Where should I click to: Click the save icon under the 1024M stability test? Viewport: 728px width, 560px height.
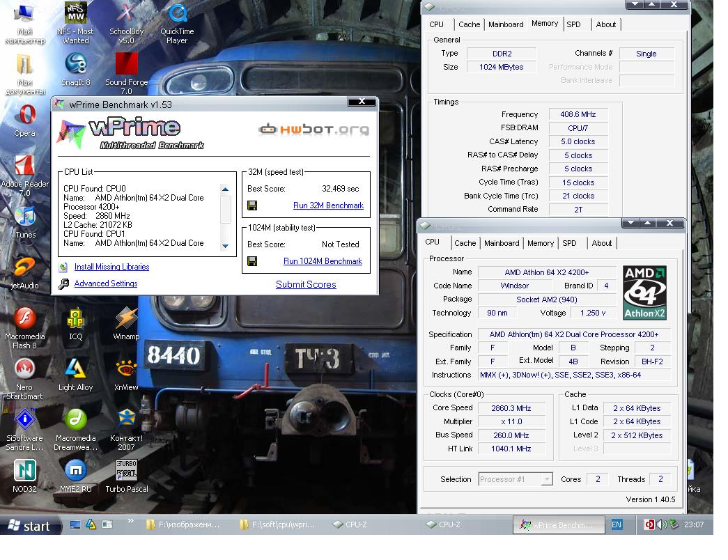252,261
